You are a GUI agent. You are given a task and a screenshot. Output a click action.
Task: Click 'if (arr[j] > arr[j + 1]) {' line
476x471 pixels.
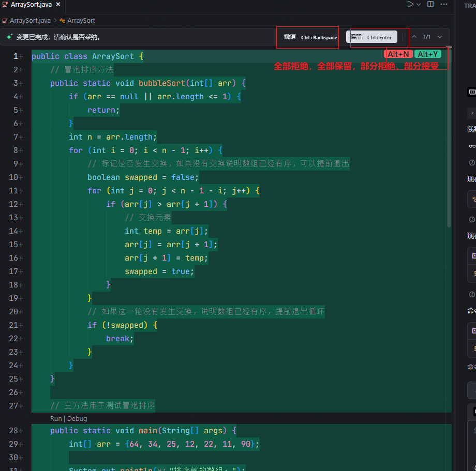(167, 204)
